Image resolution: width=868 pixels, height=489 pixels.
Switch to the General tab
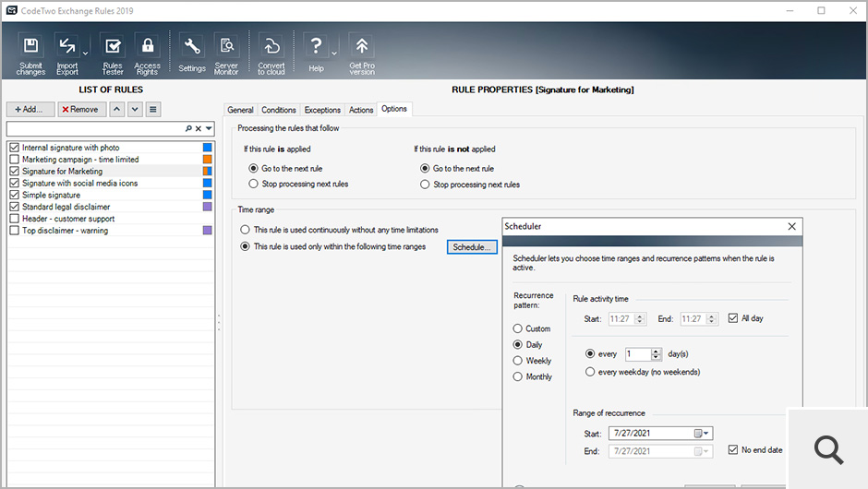(240, 110)
